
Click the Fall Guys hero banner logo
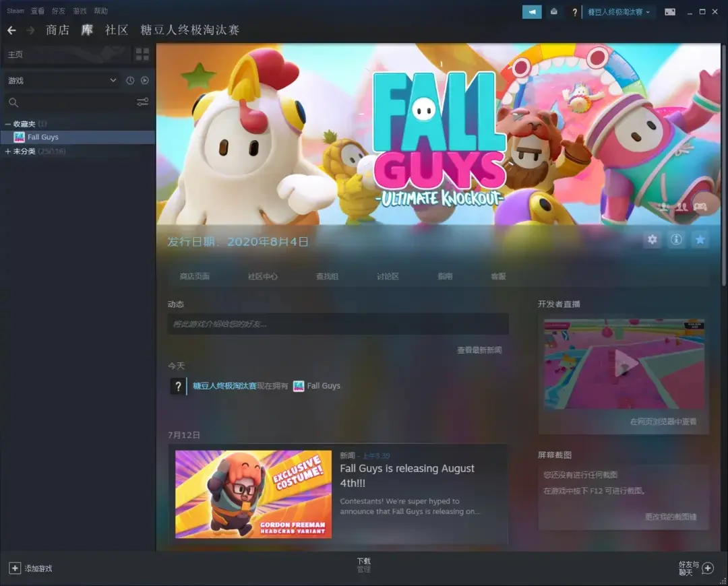point(439,139)
